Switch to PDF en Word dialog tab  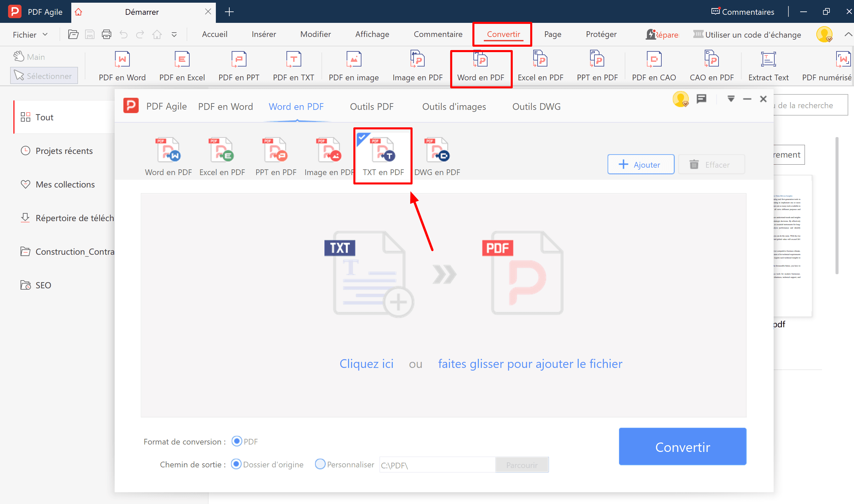click(225, 107)
